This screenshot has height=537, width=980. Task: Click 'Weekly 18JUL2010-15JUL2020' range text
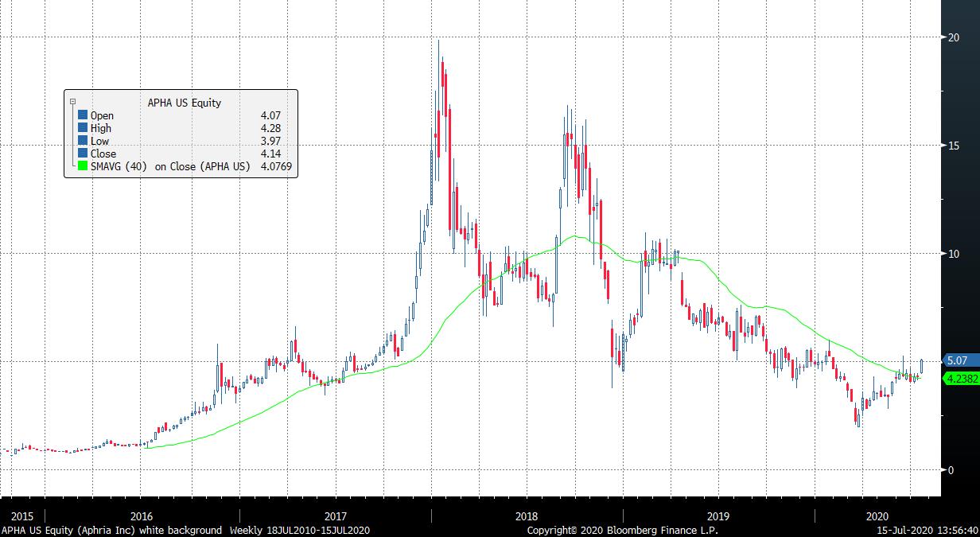300,530
